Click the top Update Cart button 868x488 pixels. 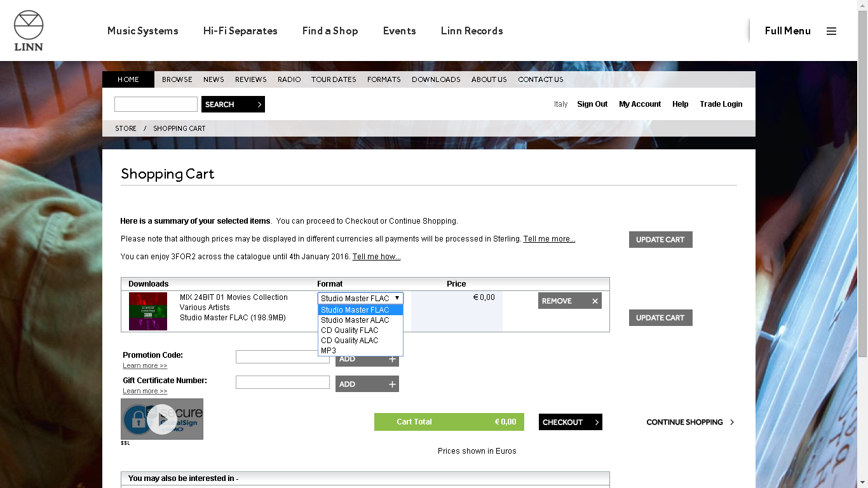pyautogui.click(x=660, y=240)
